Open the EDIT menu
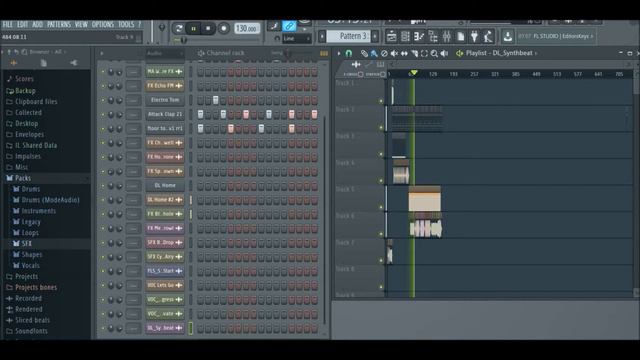The height and width of the screenshot is (360, 640). tap(22, 24)
